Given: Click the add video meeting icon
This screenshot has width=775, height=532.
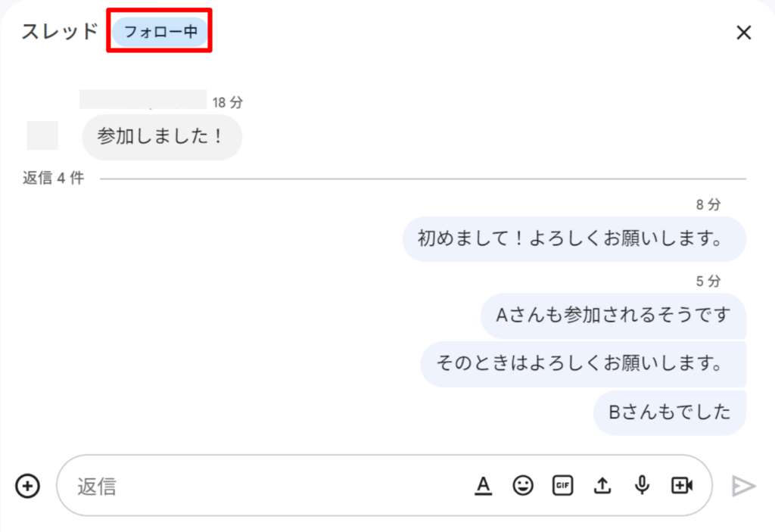Looking at the screenshot, I should click(682, 485).
